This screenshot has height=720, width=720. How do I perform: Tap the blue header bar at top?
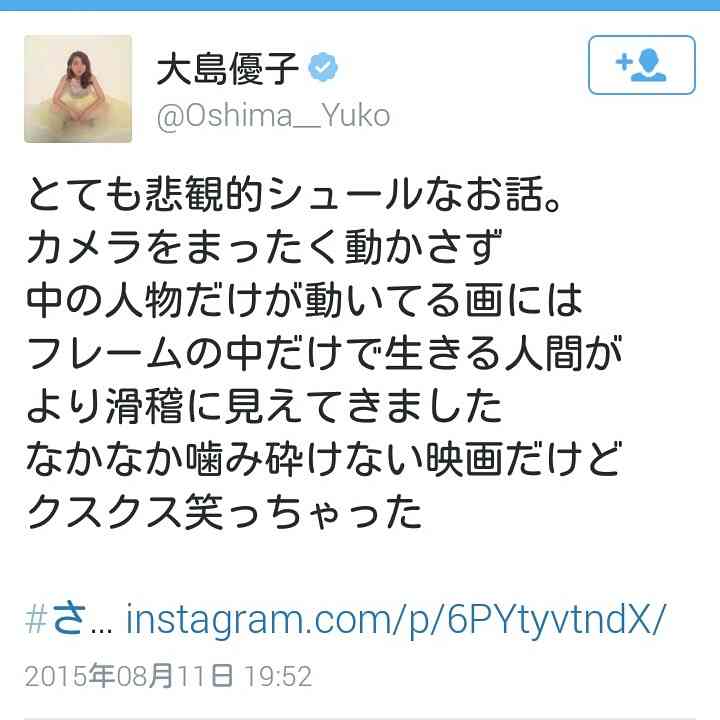click(360, 5)
